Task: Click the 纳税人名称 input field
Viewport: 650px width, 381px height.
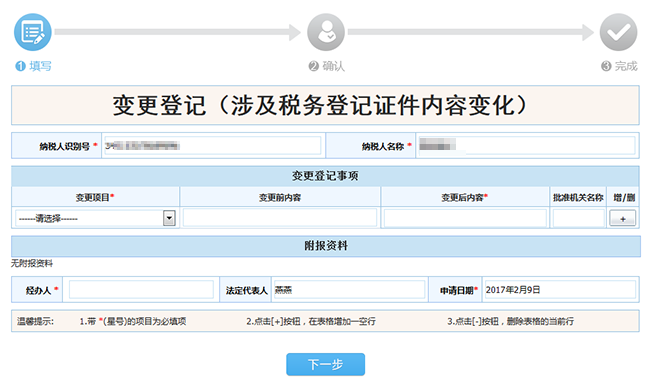Action: click(x=526, y=146)
